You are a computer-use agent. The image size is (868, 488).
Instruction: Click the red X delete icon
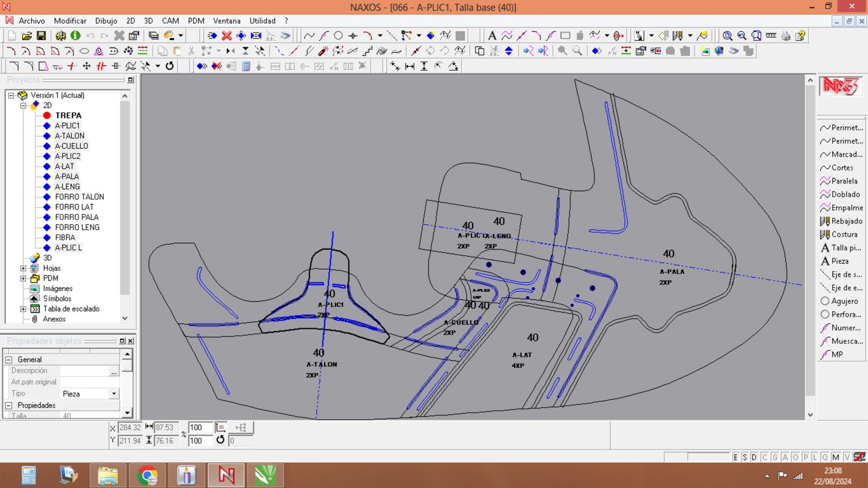click(227, 36)
